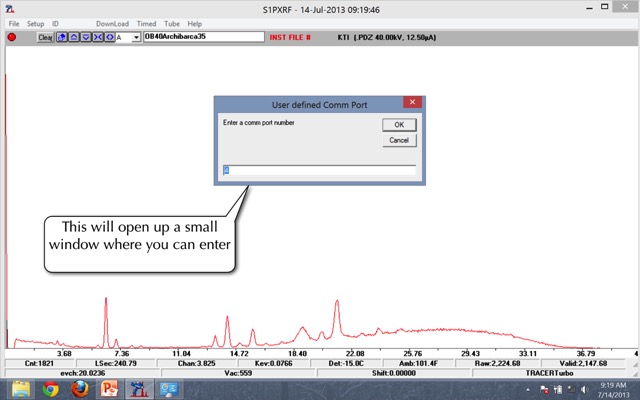640x400 pixels.
Task: Click the Clear button in the toolbar
Action: (45, 37)
